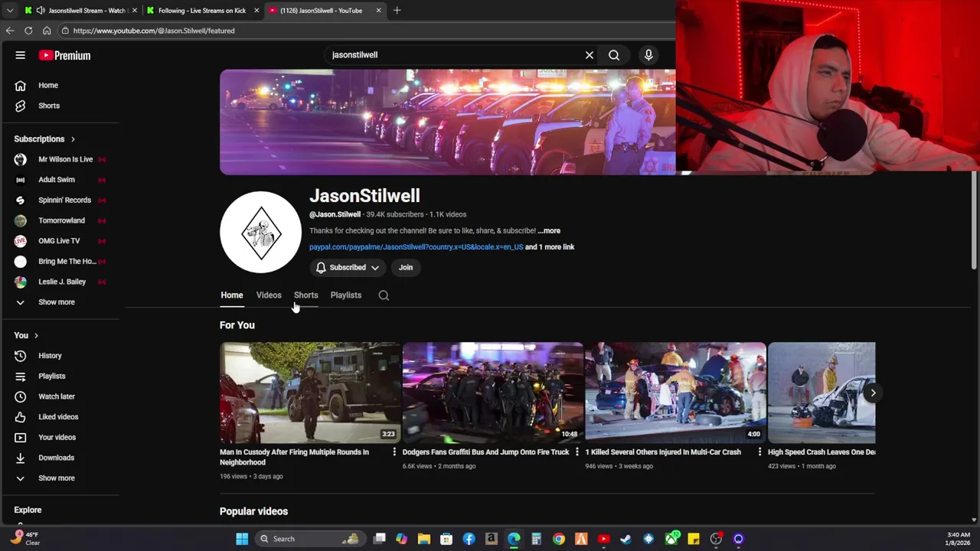Search within the channel via magnifier icon
Viewport: 980px width, 551px height.
[x=384, y=295]
